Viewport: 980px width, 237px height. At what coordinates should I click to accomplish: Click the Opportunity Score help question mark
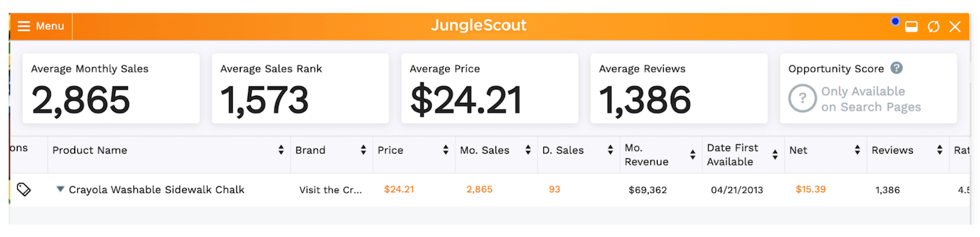pos(897,68)
